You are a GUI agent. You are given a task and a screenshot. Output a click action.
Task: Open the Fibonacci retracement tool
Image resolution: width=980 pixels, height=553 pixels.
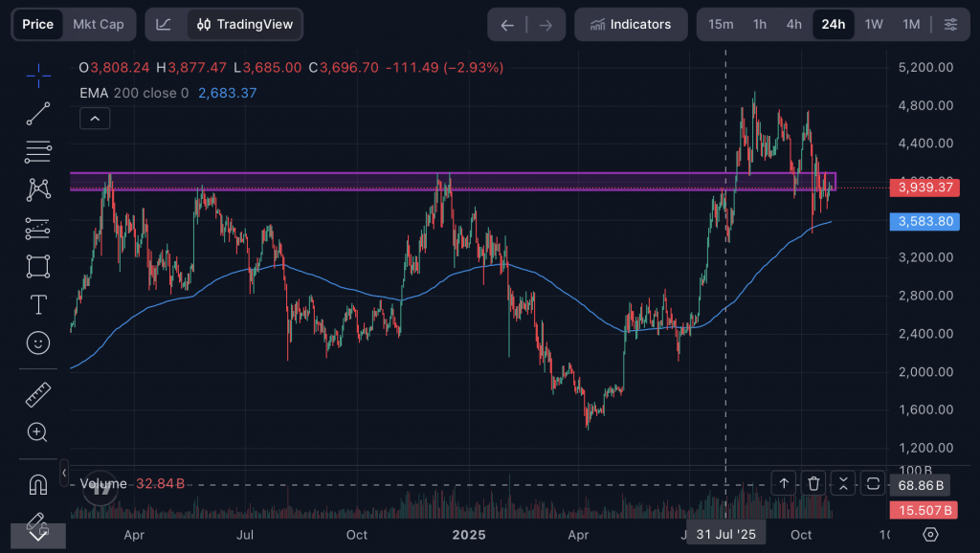(38, 151)
